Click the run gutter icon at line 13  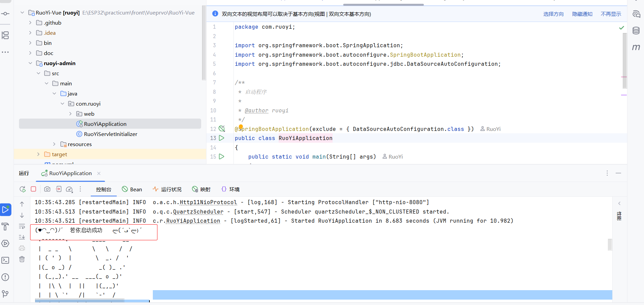[221, 138]
